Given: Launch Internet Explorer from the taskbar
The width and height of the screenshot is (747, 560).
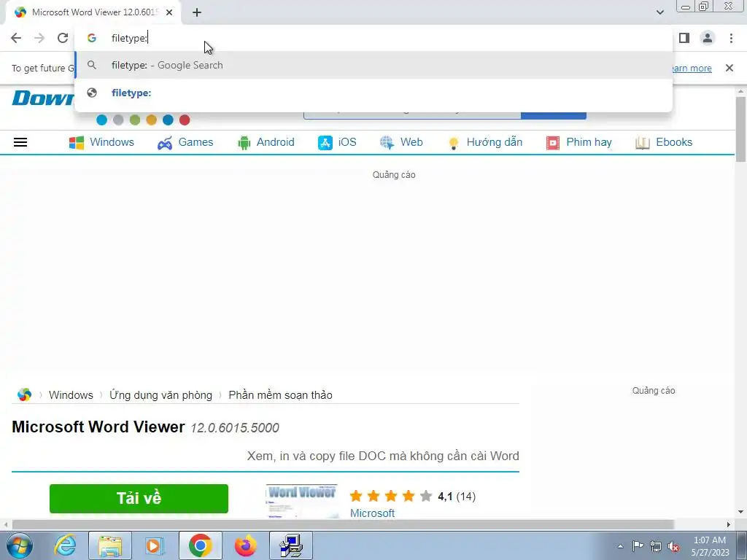Looking at the screenshot, I should [x=65, y=545].
